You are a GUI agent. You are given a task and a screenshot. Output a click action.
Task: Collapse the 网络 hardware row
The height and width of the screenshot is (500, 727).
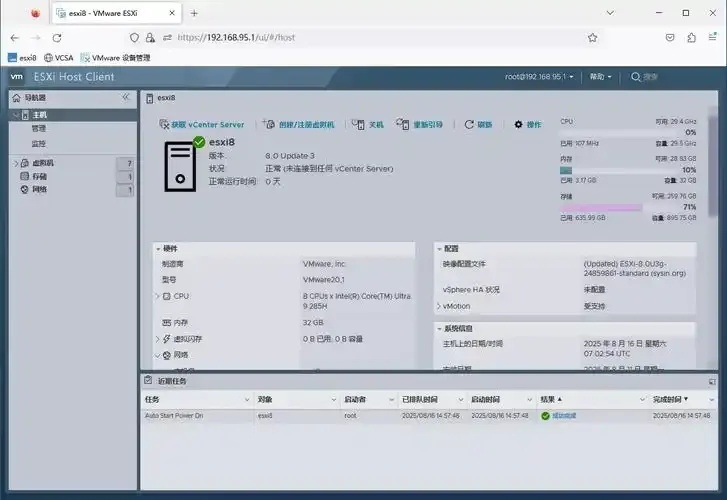[x=157, y=355]
